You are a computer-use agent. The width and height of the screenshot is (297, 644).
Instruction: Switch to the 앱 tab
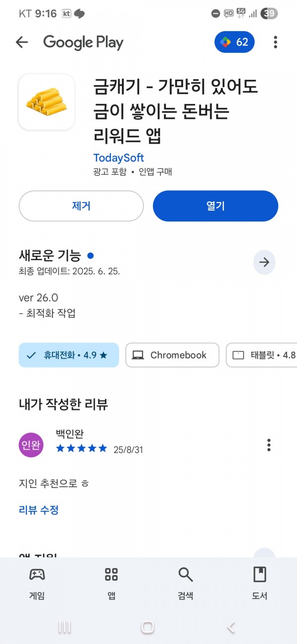(x=111, y=584)
